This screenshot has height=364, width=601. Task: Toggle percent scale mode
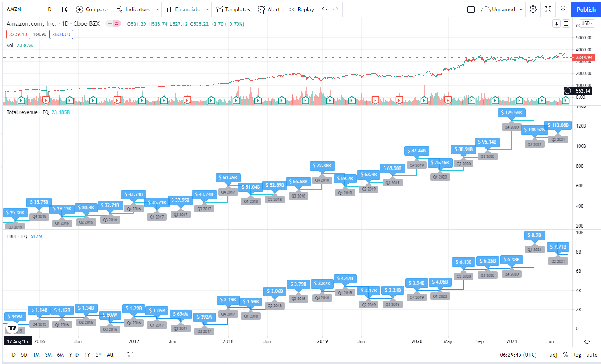point(566,355)
